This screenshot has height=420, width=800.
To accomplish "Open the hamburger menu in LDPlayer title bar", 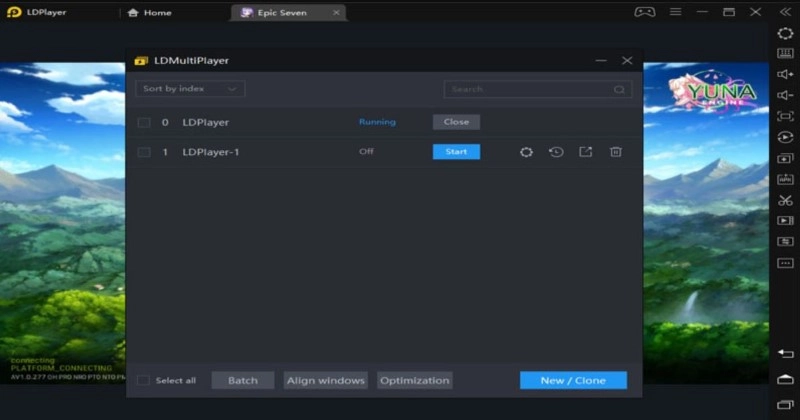I will pyautogui.click(x=675, y=12).
